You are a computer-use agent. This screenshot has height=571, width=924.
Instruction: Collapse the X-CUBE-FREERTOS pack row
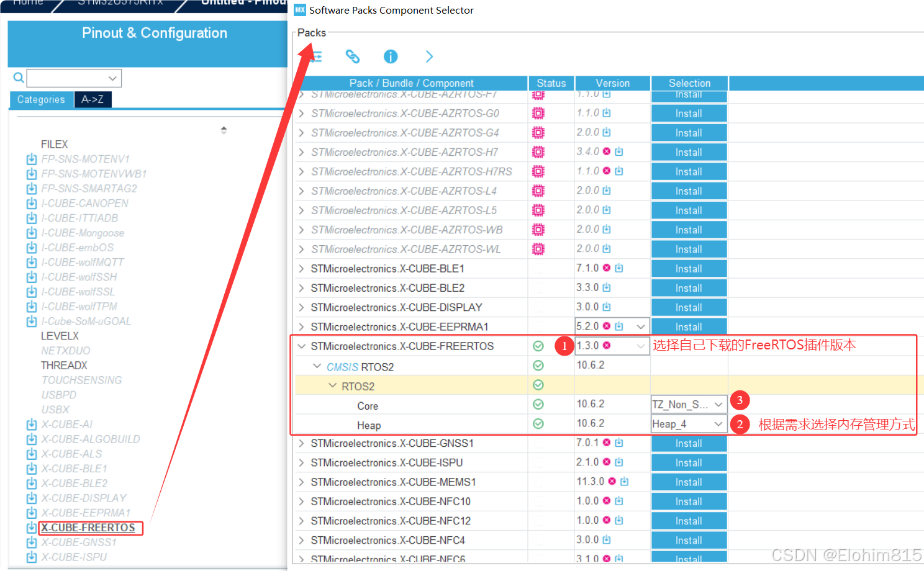coord(302,346)
